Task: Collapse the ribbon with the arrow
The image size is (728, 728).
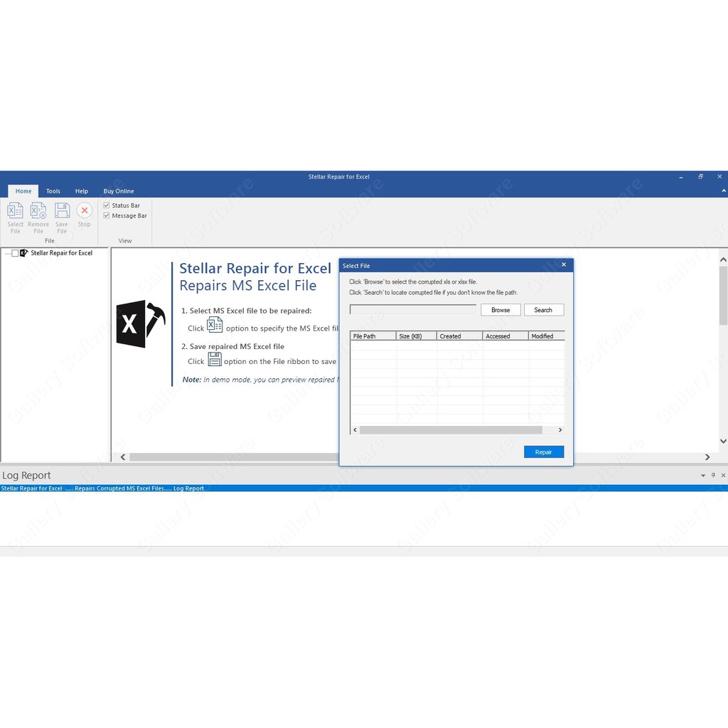Action: coord(723,191)
